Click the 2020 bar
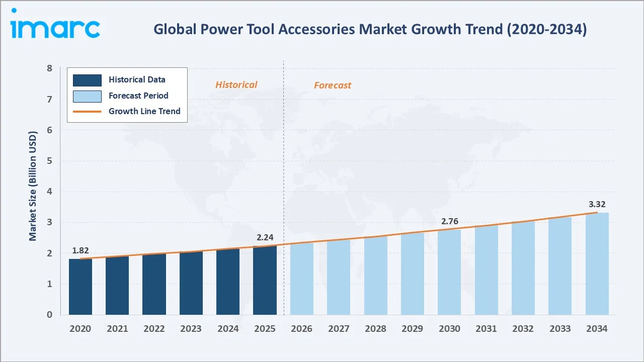 point(80,287)
